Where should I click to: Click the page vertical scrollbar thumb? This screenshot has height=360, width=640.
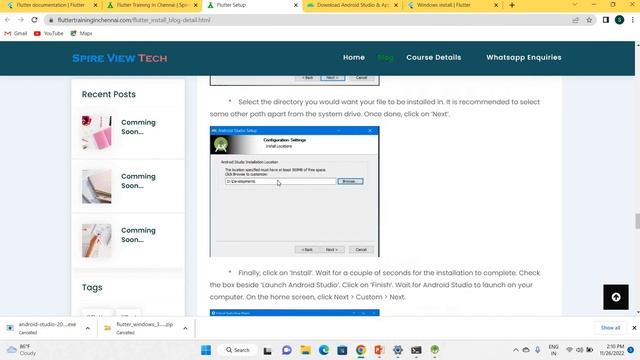point(637,221)
